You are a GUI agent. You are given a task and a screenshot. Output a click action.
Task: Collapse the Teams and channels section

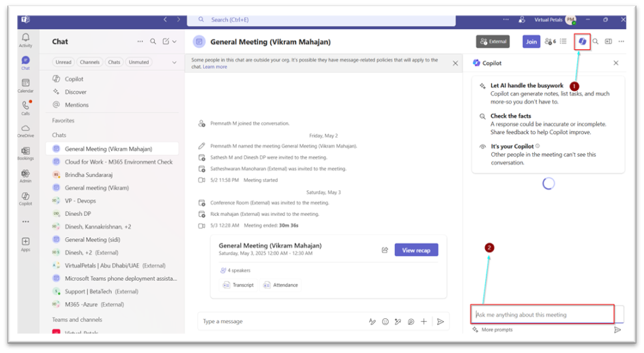pyautogui.click(x=77, y=320)
